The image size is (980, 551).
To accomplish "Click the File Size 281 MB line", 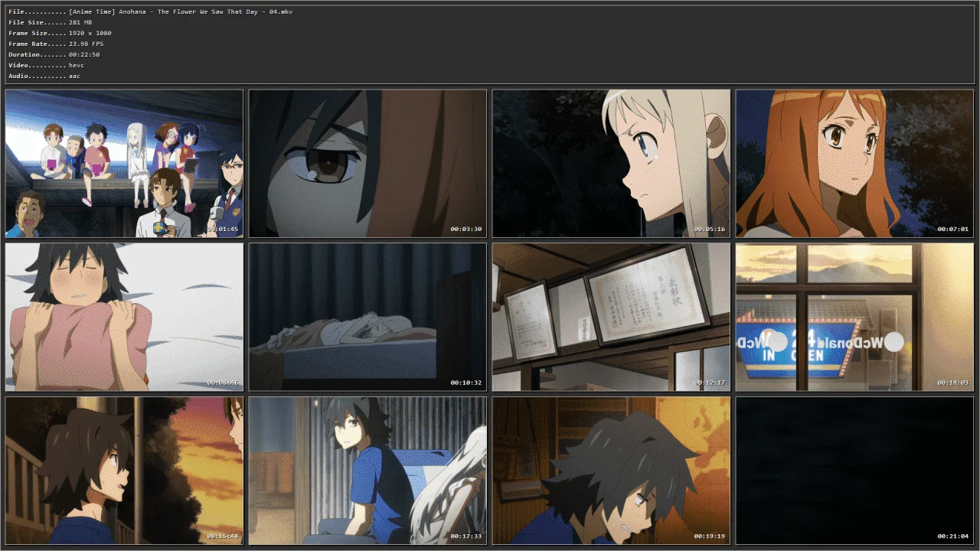I will (x=51, y=23).
